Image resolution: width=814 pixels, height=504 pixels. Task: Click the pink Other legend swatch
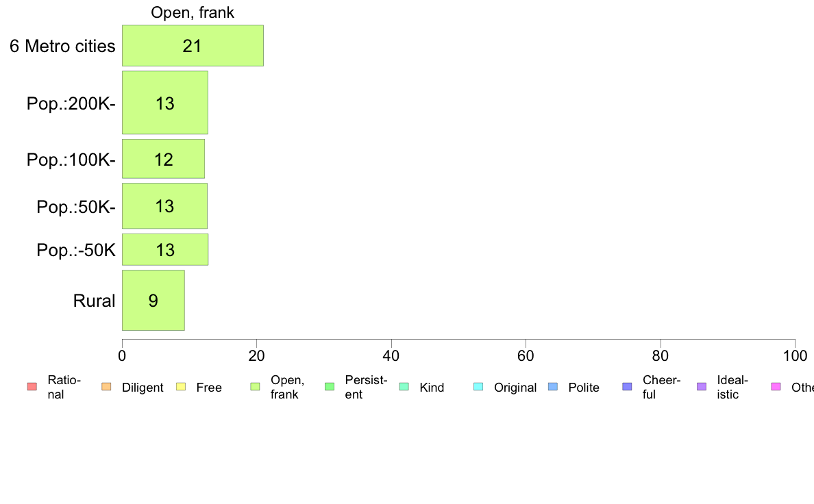click(x=776, y=387)
